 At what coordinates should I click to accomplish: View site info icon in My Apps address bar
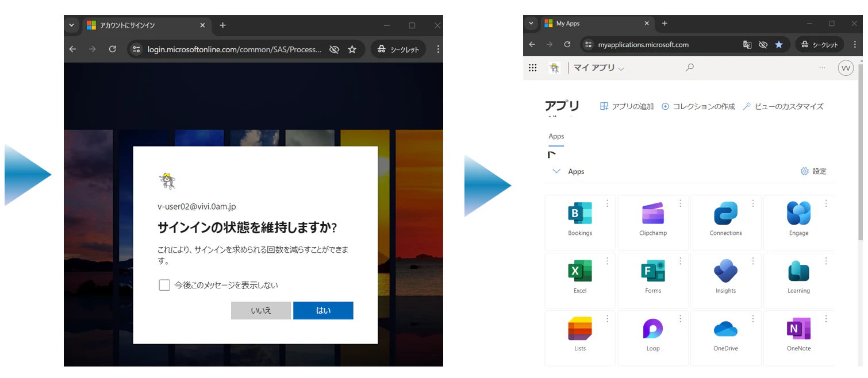point(587,44)
